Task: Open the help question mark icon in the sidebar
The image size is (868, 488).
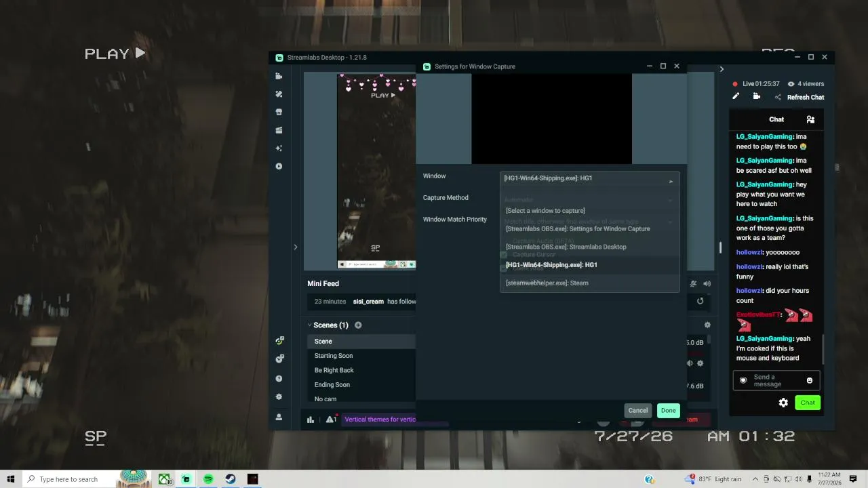Action: point(279,379)
